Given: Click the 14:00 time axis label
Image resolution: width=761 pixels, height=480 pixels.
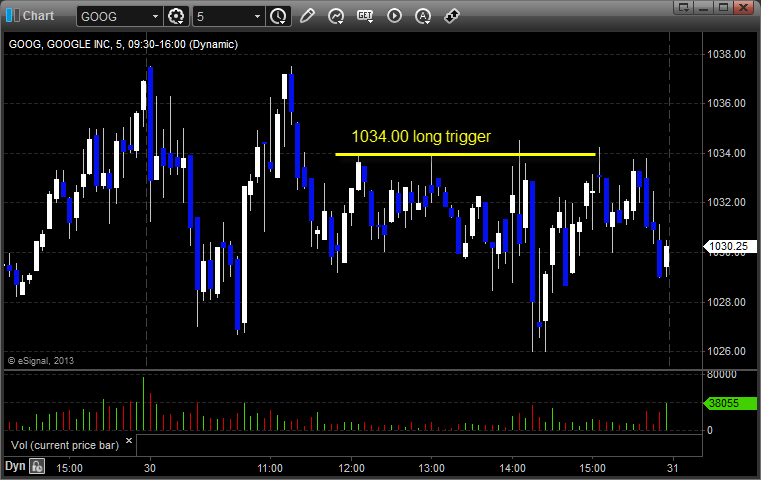Looking at the screenshot, I should coord(513,468).
